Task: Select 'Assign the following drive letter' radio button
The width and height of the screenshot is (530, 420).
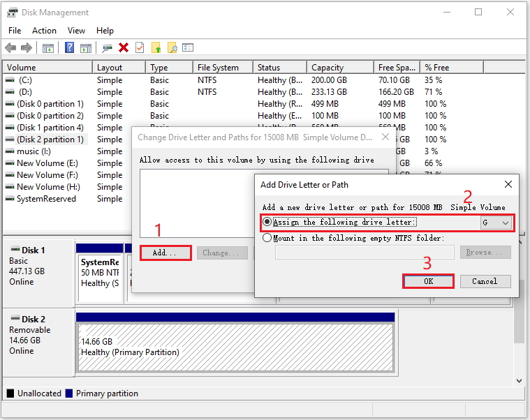Action: (x=267, y=222)
